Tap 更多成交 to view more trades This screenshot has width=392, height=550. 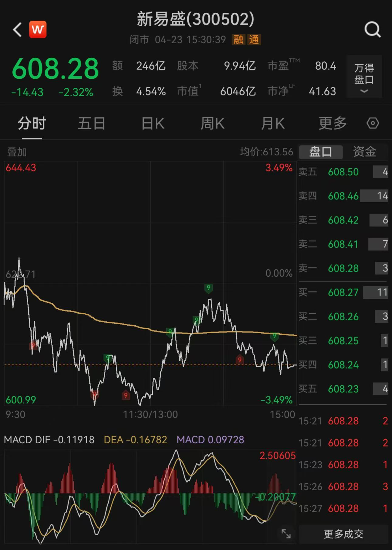pos(343,534)
